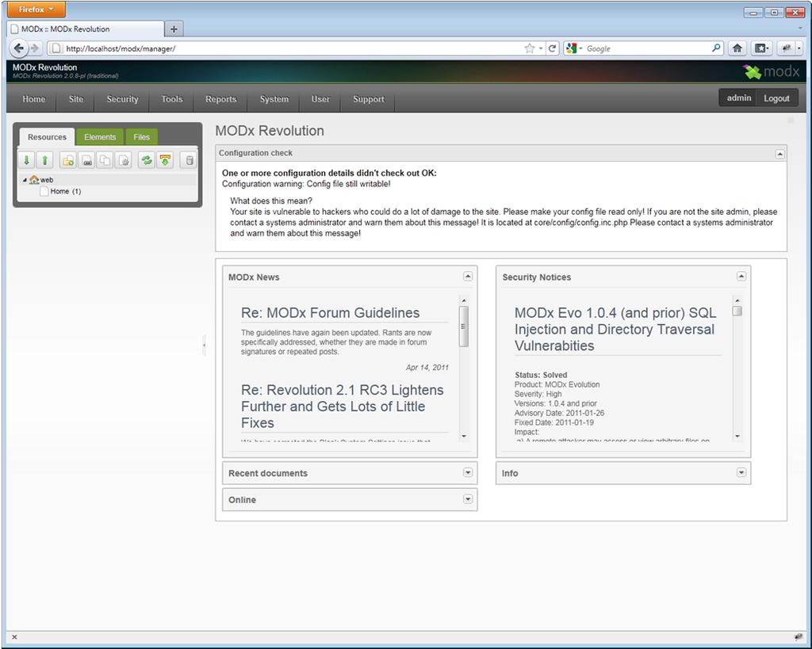812x649 pixels.
Task: Collapse the MODx News panel
Action: point(468,277)
